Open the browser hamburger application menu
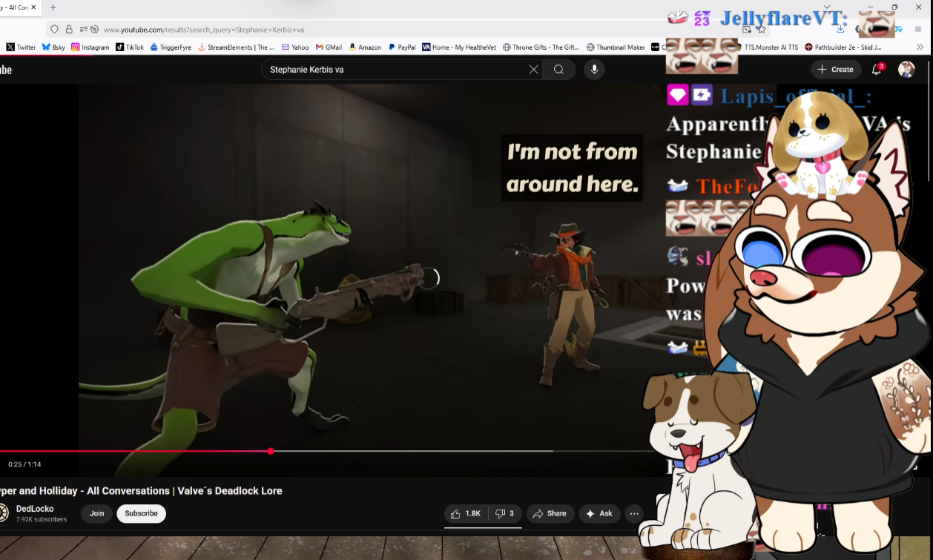 pyautogui.click(x=918, y=30)
